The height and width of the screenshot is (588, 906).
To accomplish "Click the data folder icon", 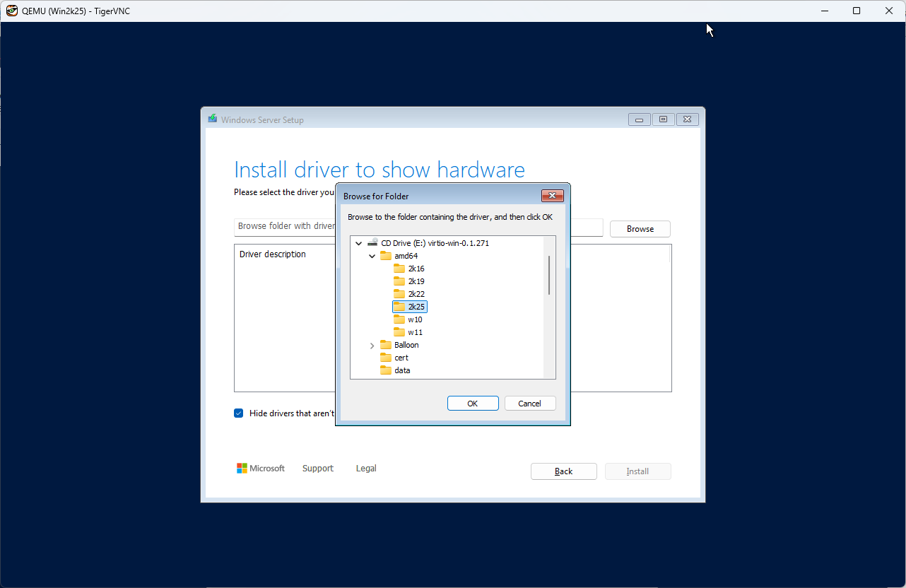I will click(386, 370).
